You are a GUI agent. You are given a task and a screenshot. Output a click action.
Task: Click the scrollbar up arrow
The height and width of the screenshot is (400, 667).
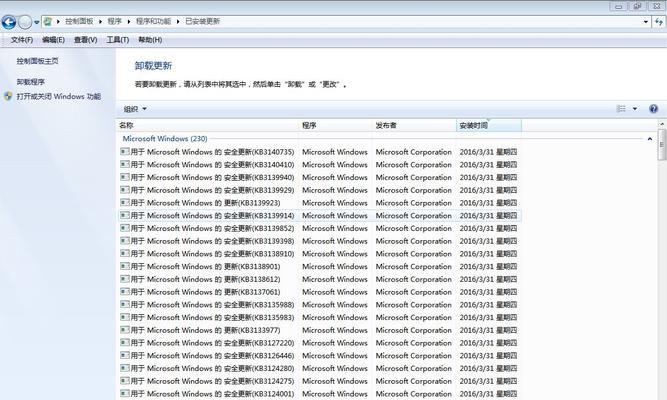(662, 124)
